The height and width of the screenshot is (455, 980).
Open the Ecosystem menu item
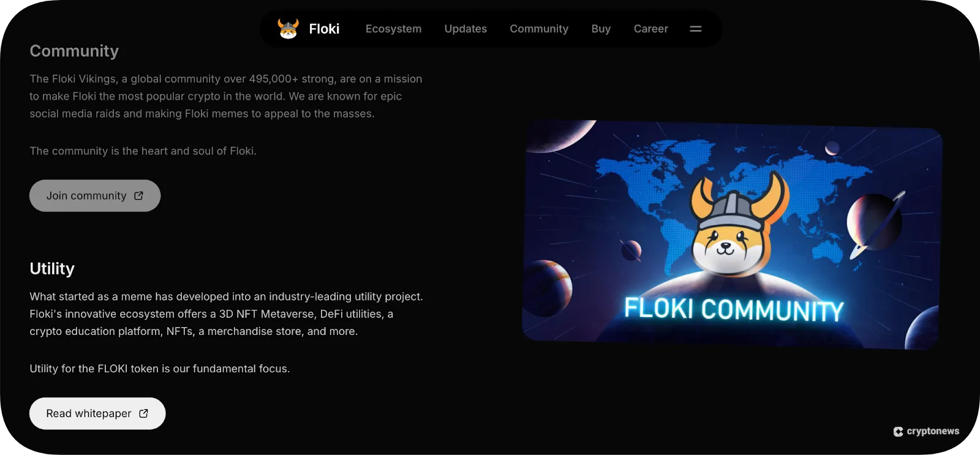coord(393,29)
